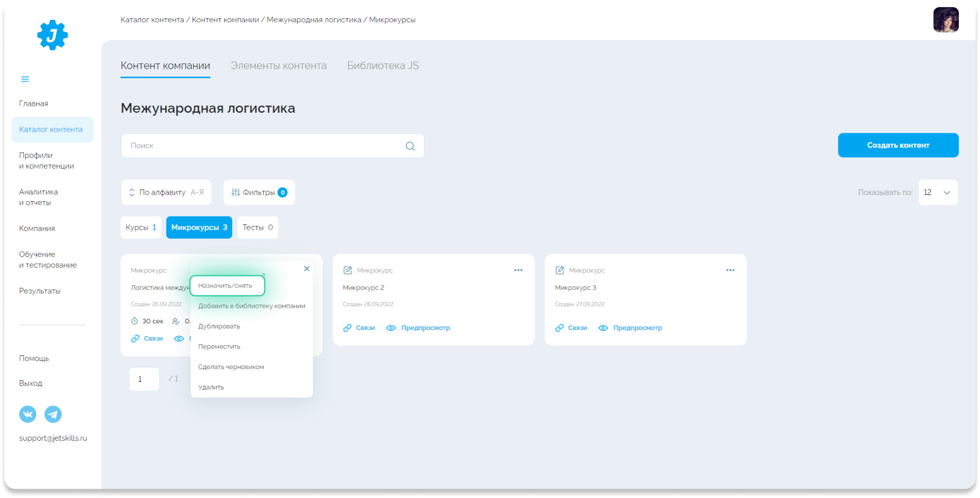Click link icon on Микрокурс 3 card
Screen dimensions: 980x498
[x=559, y=328]
